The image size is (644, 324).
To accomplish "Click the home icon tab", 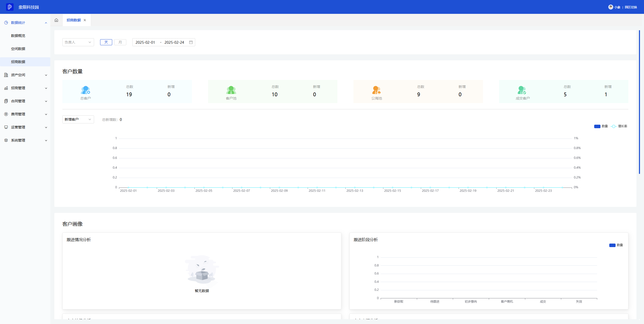I will [56, 20].
